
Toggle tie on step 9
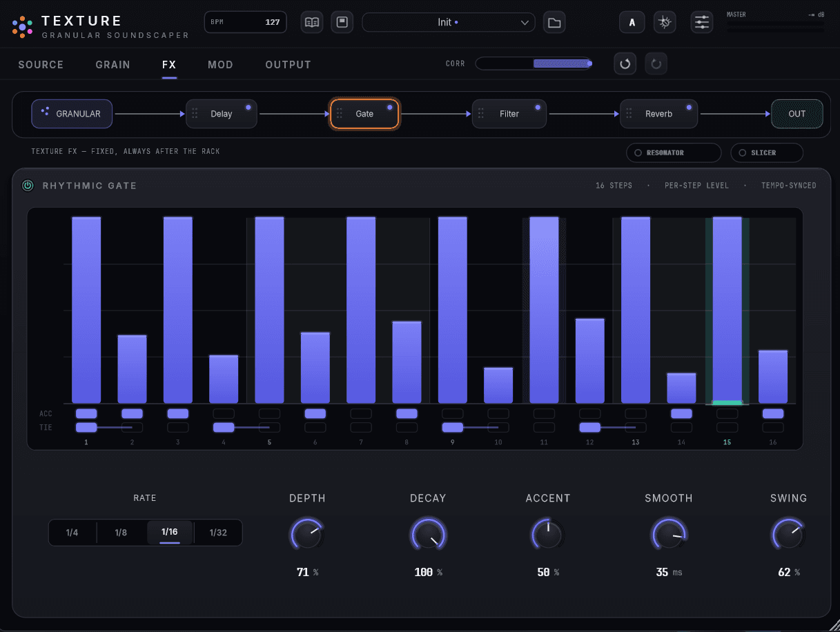452,428
